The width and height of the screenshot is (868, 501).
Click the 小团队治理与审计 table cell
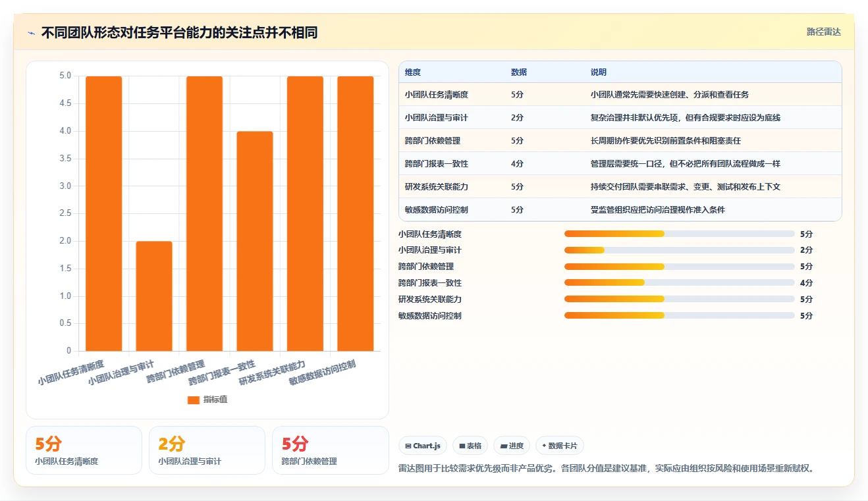point(437,118)
